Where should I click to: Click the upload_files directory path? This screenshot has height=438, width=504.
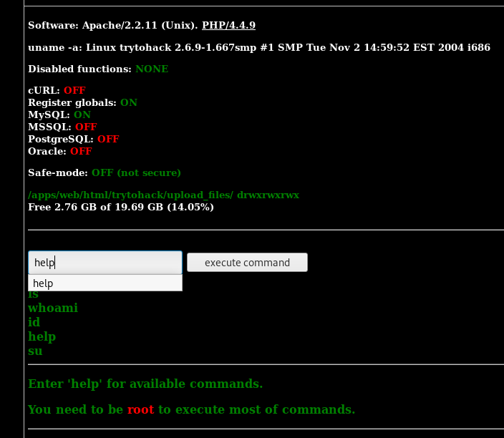pyautogui.click(x=131, y=195)
